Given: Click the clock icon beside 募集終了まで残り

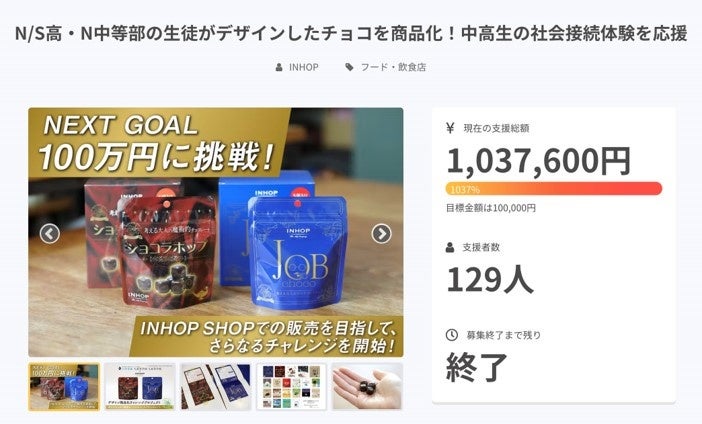Looking at the screenshot, I should 452,334.
